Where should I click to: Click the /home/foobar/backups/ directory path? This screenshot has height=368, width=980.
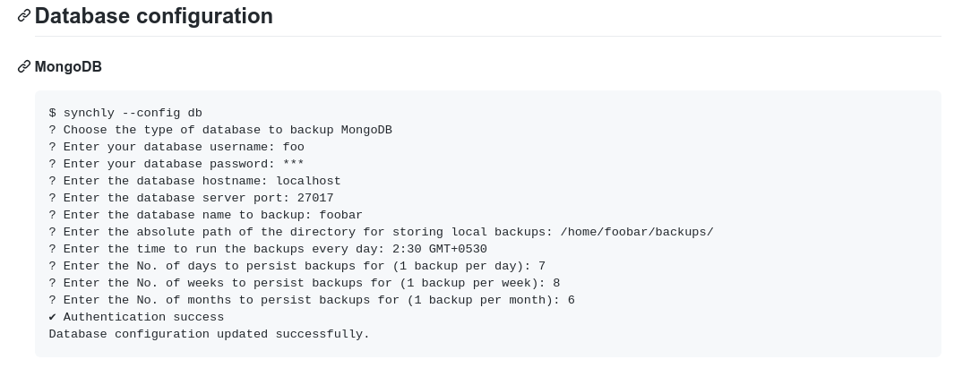[x=637, y=232]
